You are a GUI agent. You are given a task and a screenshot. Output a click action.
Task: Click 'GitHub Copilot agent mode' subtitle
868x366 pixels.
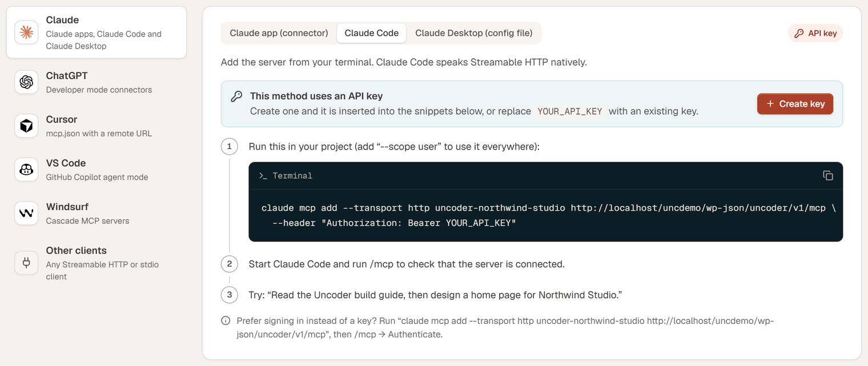(x=97, y=177)
